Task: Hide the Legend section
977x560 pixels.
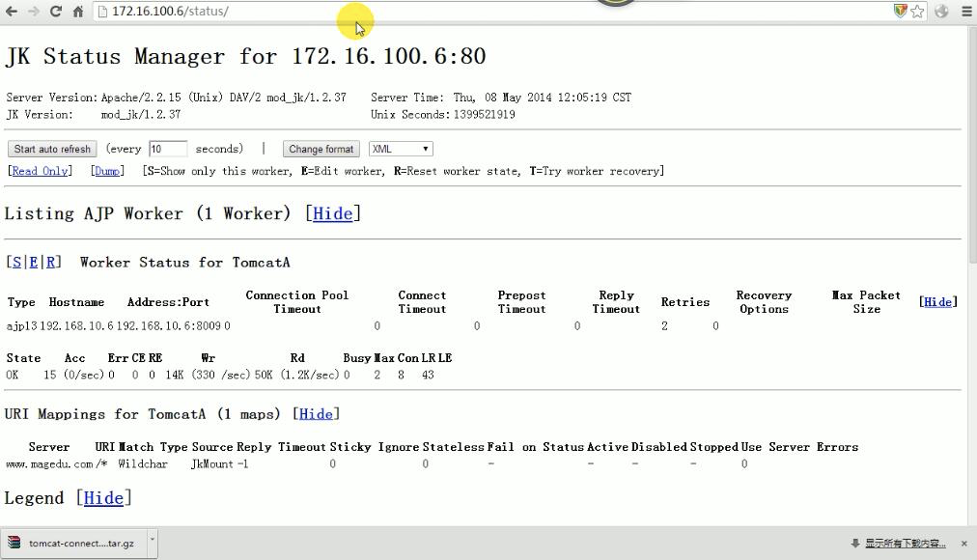Action: coord(103,498)
